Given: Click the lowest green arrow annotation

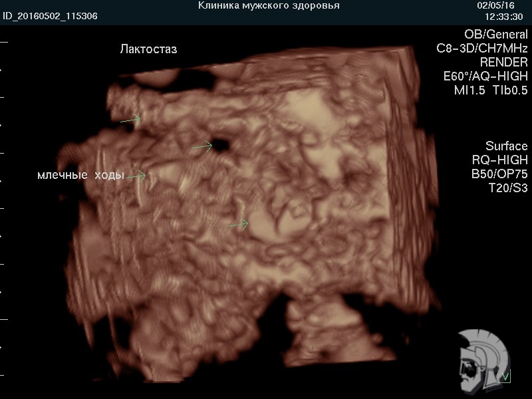Looking at the screenshot, I should click(x=238, y=225).
